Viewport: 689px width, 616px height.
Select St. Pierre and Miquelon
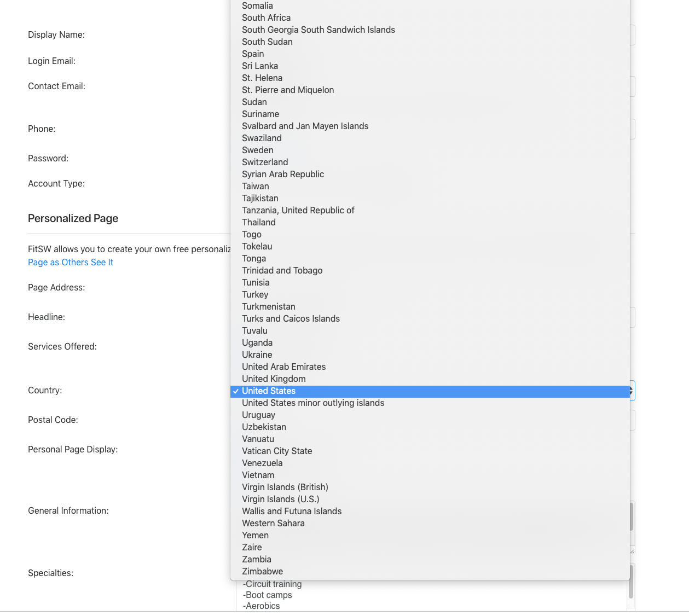coord(430,90)
